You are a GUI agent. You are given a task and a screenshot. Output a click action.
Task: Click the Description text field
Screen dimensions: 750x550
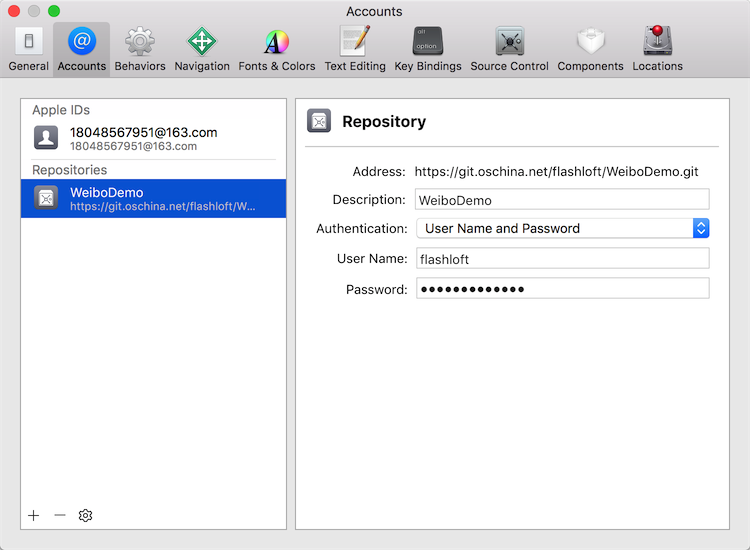(x=562, y=199)
